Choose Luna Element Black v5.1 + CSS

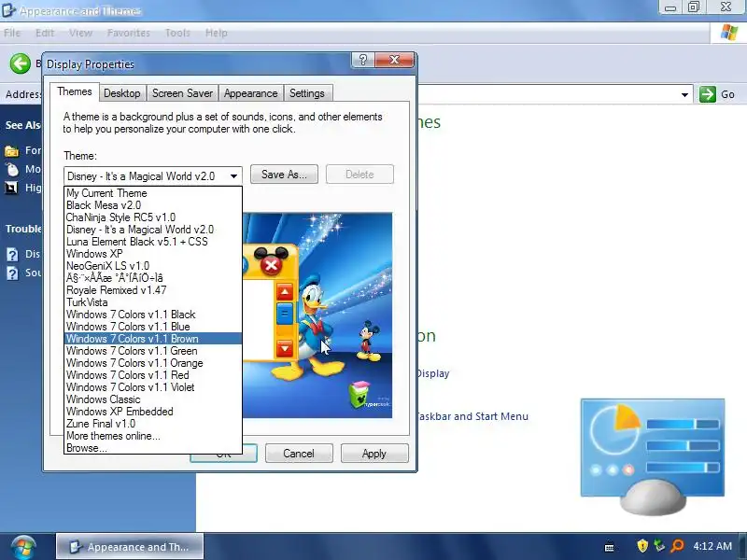153,242
